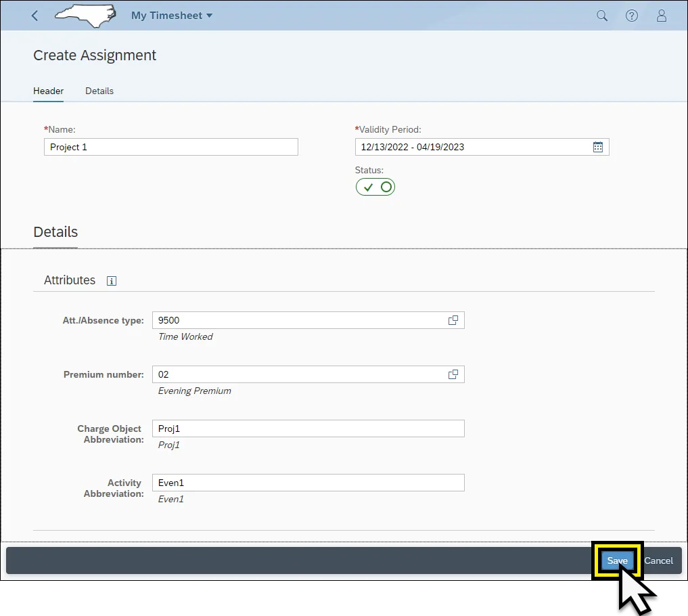Click the back arrow icon
Image resolution: width=688 pixels, height=616 pixels.
pyautogui.click(x=35, y=16)
